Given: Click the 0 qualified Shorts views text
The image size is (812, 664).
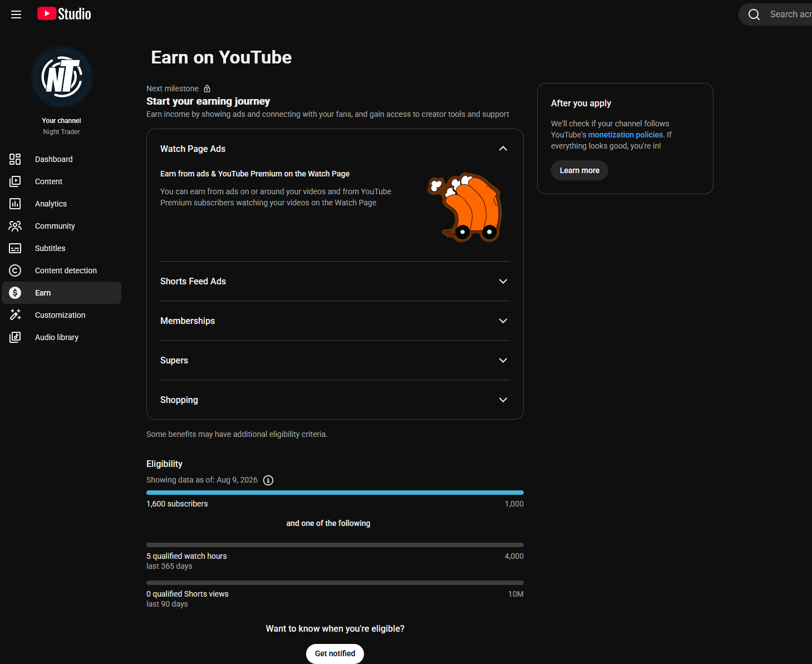Looking at the screenshot, I should coord(188,594).
